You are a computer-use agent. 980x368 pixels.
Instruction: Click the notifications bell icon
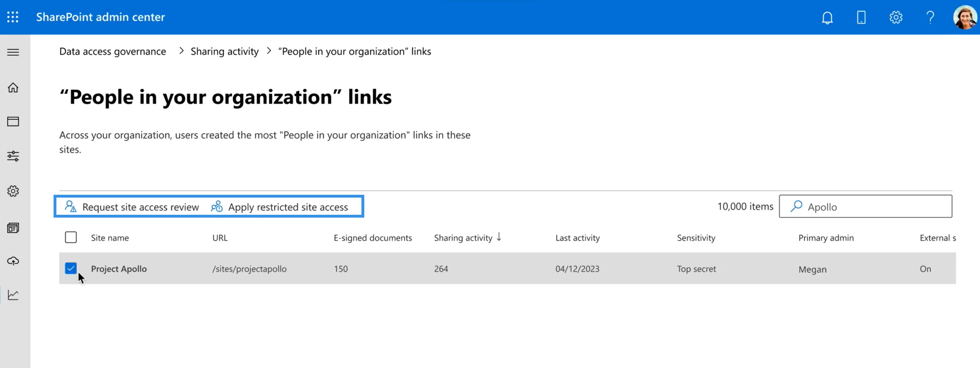point(827,17)
